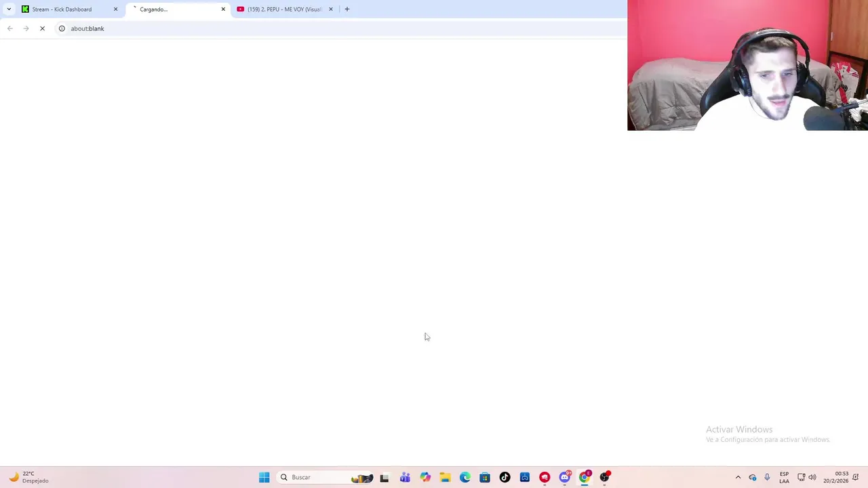868x488 pixels.
Task: Open the blue app icon after TikTok
Action: click(x=525, y=477)
